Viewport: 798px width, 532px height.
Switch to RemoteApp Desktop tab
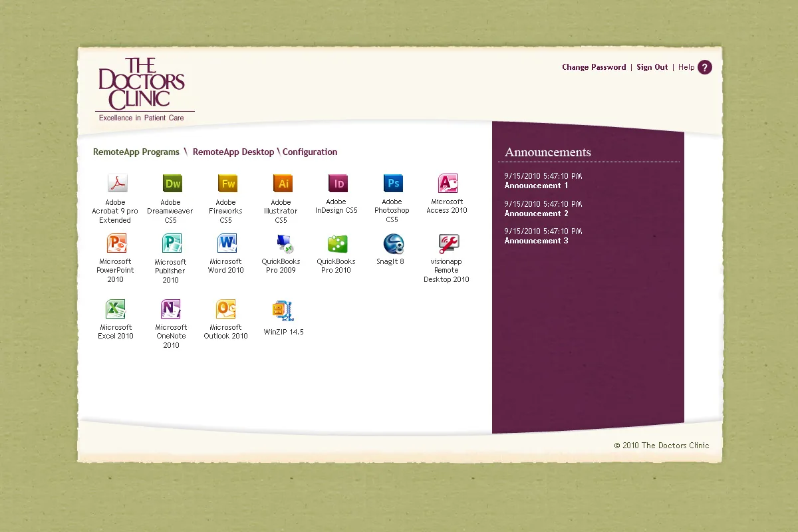pyautogui.click(x=233, y=152)
